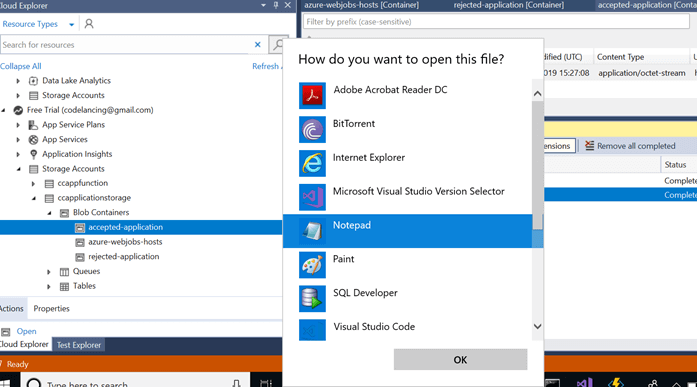697x387 pixels.
Task: Expand the Tables node
Action: coord(49,286)
